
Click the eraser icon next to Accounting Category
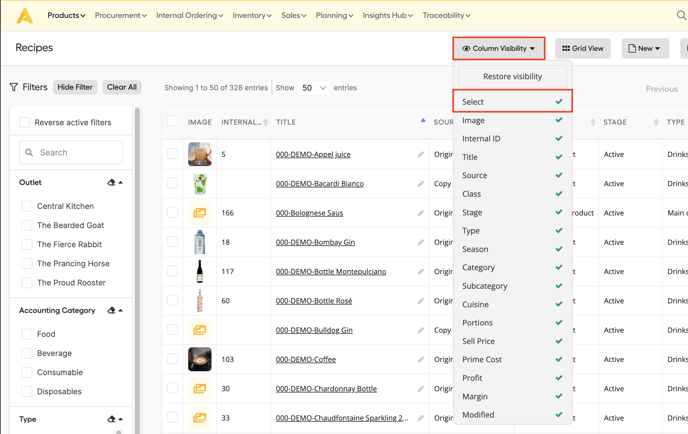111,310
